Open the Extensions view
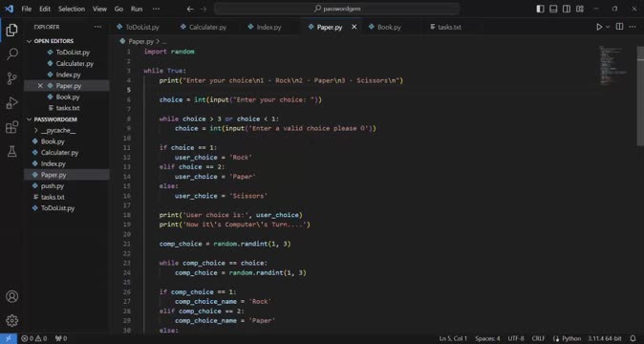The width and height of the screenshot is (644, 344). 11,127
